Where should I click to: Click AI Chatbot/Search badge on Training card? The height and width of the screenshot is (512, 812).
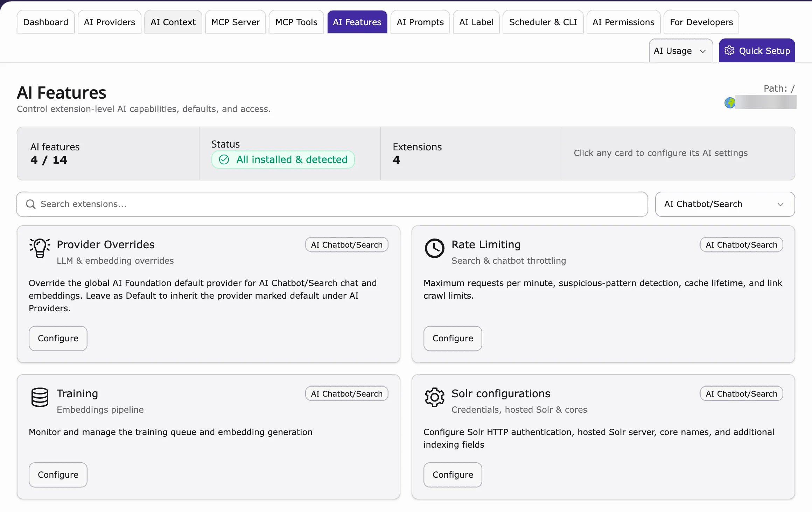tap(347, 394)
